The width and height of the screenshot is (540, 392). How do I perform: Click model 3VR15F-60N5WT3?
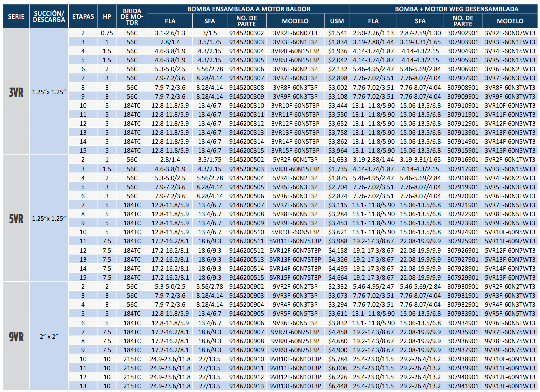510,150
